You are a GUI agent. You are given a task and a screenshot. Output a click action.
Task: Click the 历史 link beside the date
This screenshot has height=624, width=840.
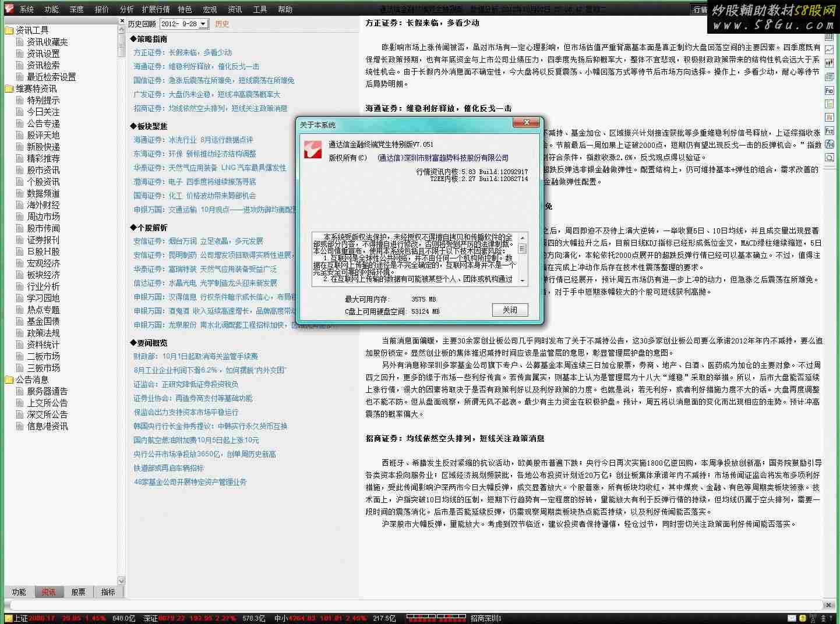pos(222,24)
